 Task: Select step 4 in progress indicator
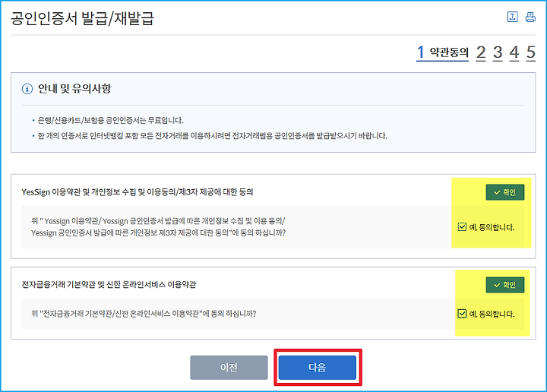click(x=514, y=52)
